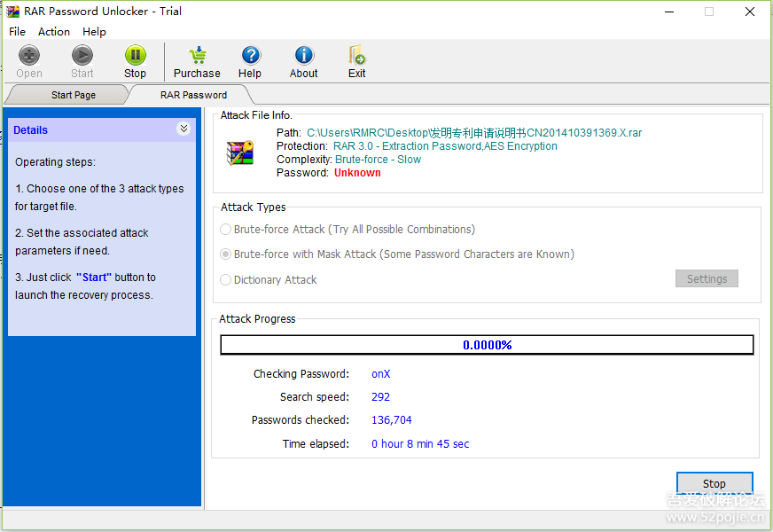This screenshot has height=532, width=773.
Task: Click the Open toolbar icon
Action: [x=29, y=56]
